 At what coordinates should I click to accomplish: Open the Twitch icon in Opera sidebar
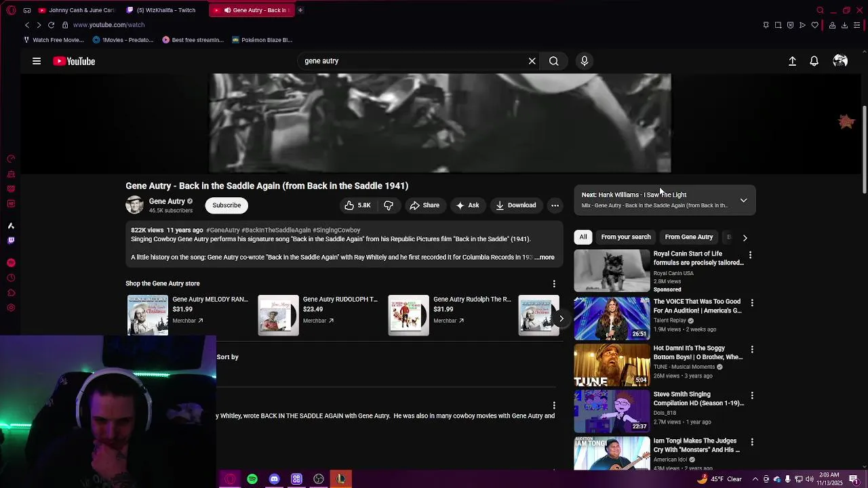[x=11, y=241]
